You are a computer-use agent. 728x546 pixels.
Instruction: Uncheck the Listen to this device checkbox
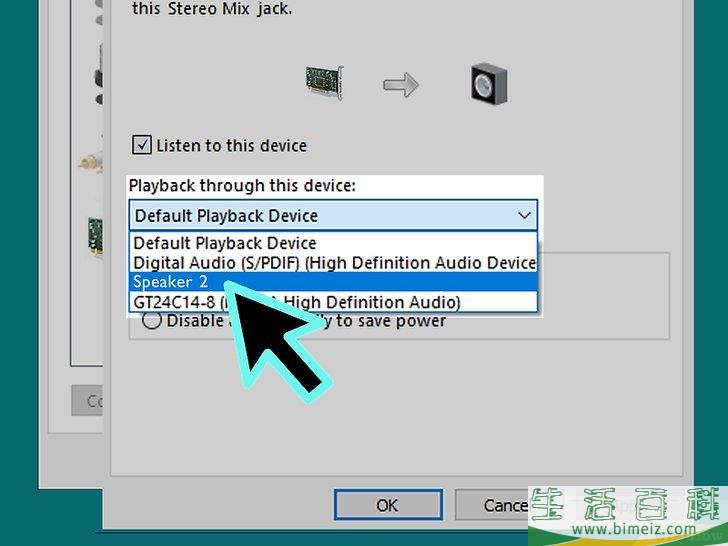tap(141, 145)
